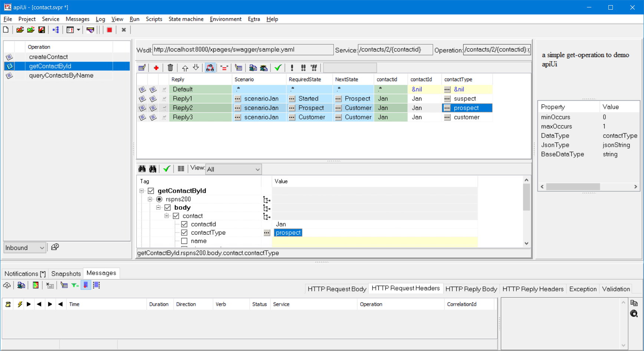Click the copy icon above magnifier
The height and width of the screenshot is (351, 644).
[x=634, y=303]
